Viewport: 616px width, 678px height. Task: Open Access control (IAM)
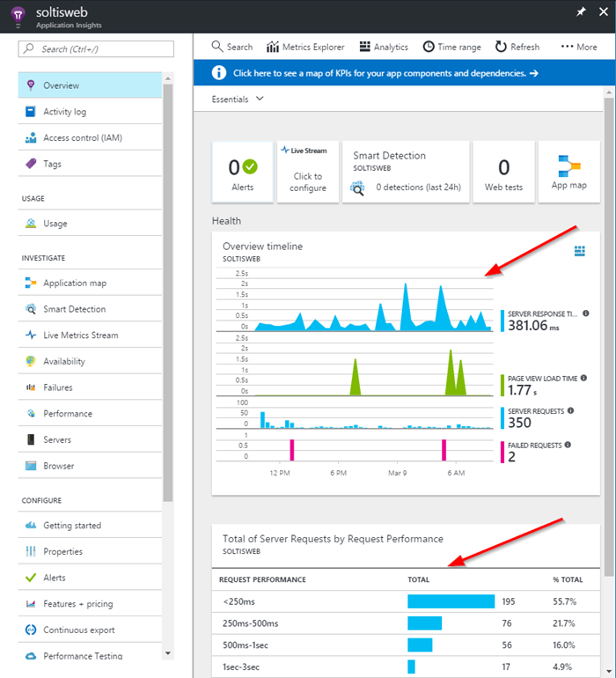click(90, 137)
